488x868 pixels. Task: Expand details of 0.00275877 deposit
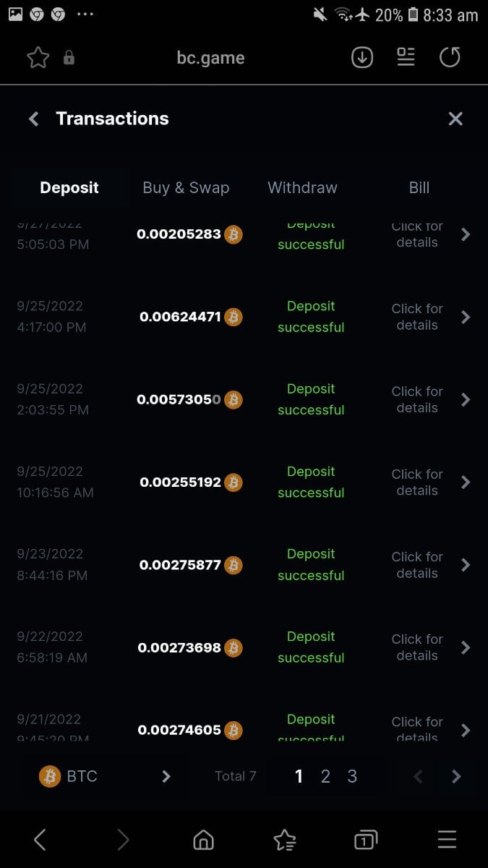(x=466, y=565)
